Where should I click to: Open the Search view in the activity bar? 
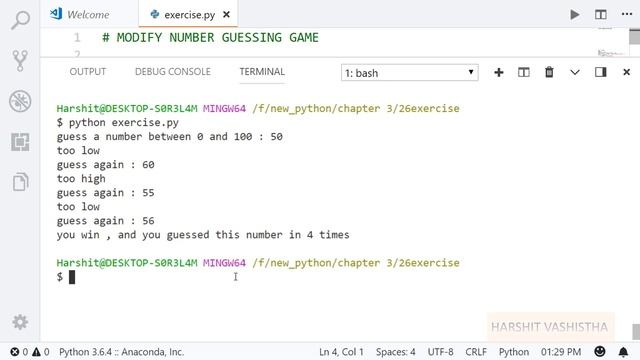pyautogui.click(x=20, y=20)
